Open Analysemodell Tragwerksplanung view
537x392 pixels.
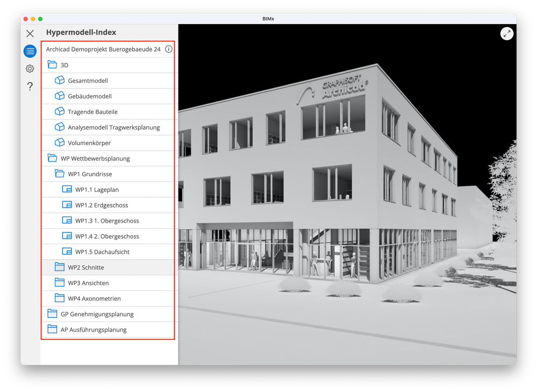(x=114, y=127)
